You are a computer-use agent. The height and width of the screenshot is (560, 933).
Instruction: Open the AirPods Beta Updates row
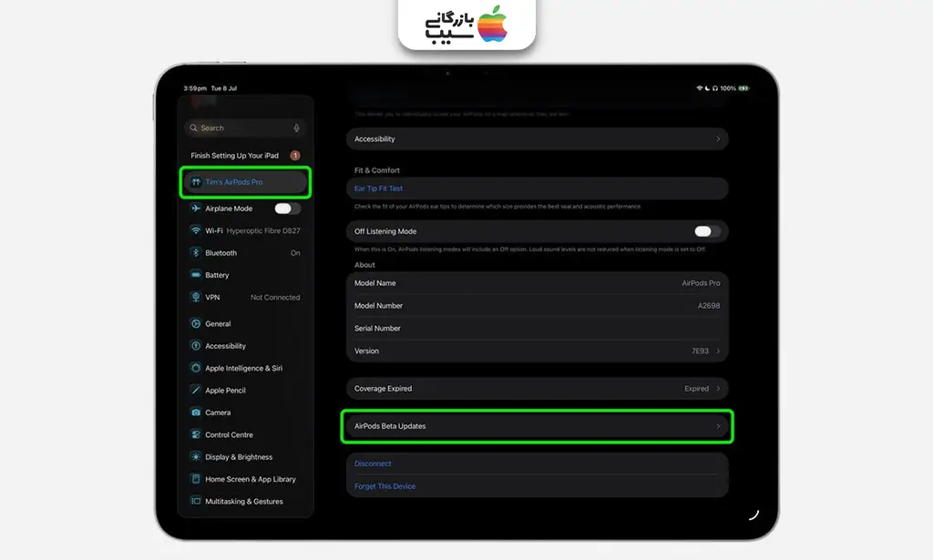pos(537,425)
